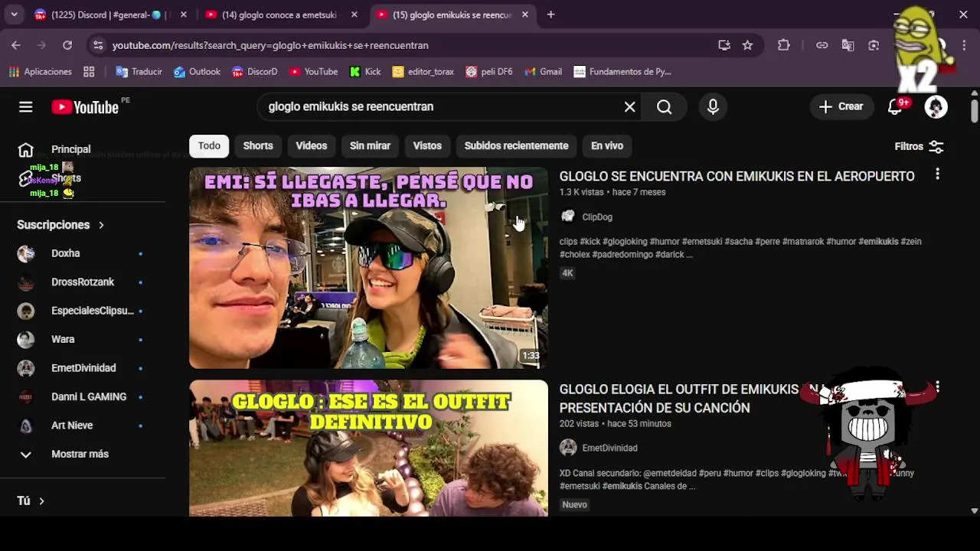This screenshot has width=980, height=551.
Task: Close the gloglo conoce a emetsuki tab
Action: tap(354, 15)
